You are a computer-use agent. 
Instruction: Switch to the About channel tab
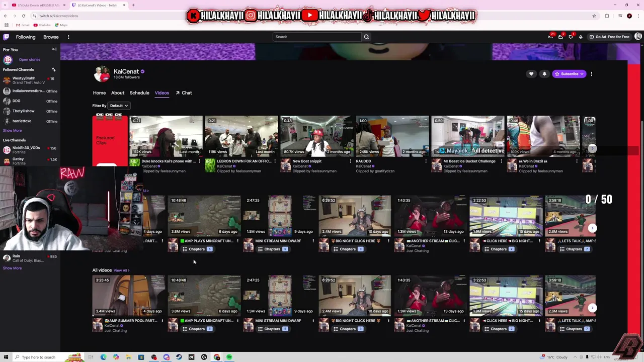pyautogui.click(x=118, y=93)
